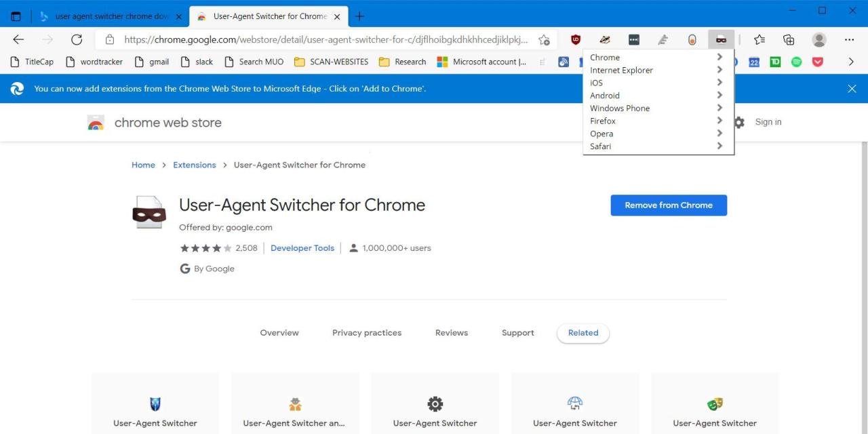Expand the Chrome user-agent submenu
The image size is (868, 434).
point(658,58)
